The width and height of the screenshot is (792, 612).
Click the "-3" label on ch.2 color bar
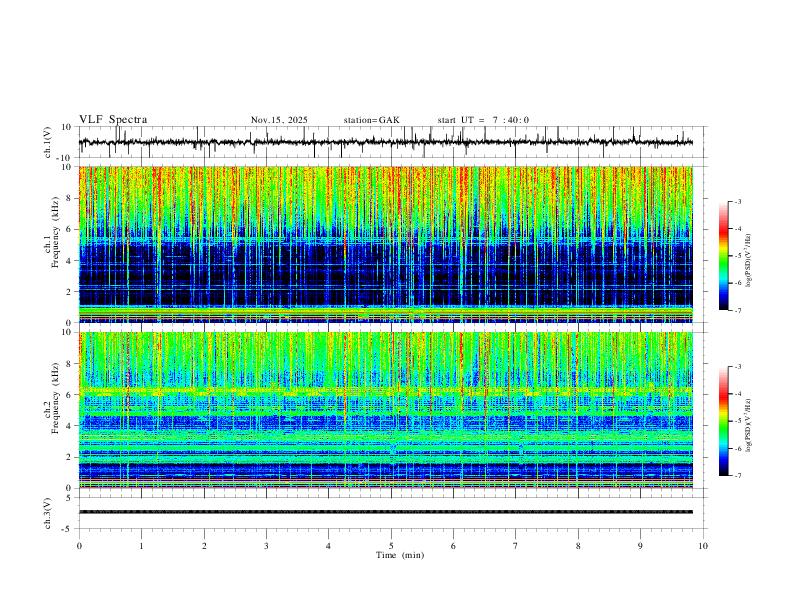[x=737, y=367]
